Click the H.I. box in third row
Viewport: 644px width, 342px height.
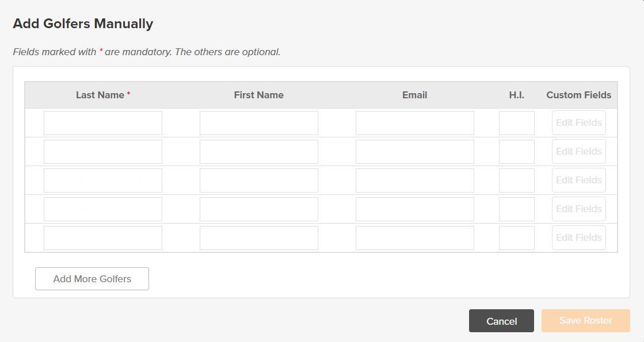pyautogui.click(x=517, y=180)
